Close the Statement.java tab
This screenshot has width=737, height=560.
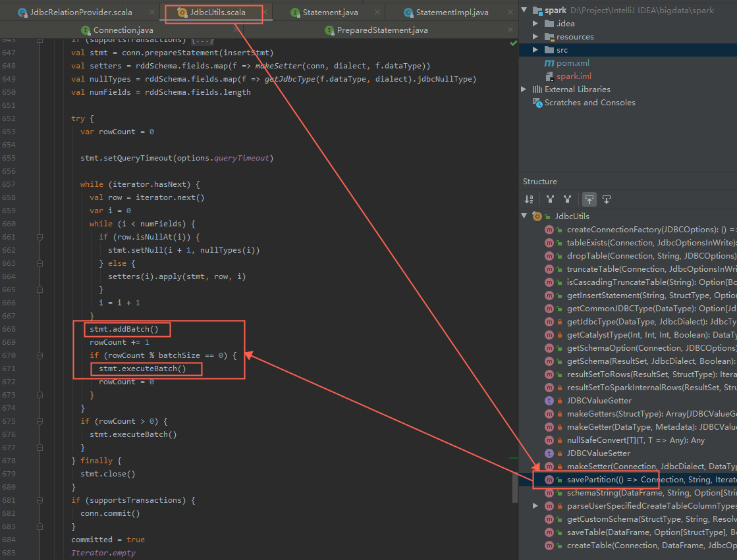pyautogui.click(x=377, y=13)
